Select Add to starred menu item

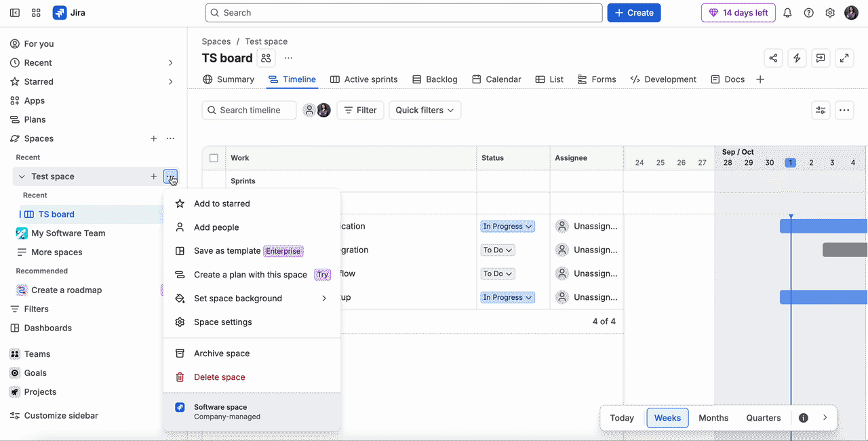coord(252,204)
